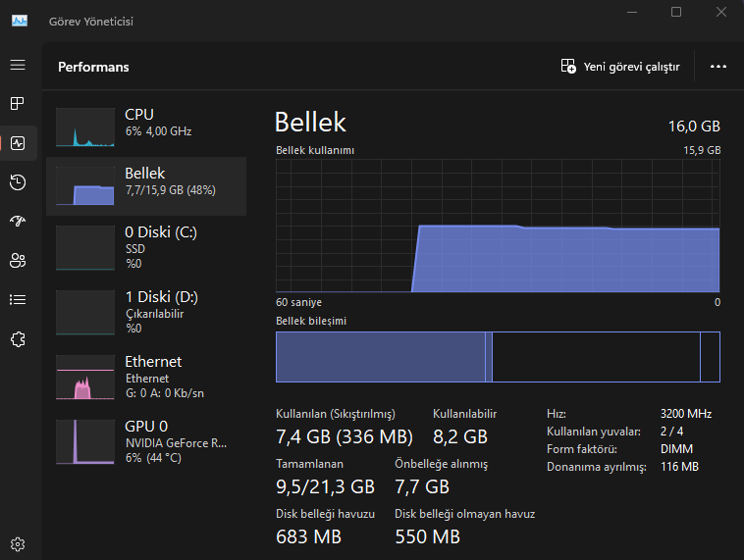
Task: Open the Users page icon
Action: [18, 260]
